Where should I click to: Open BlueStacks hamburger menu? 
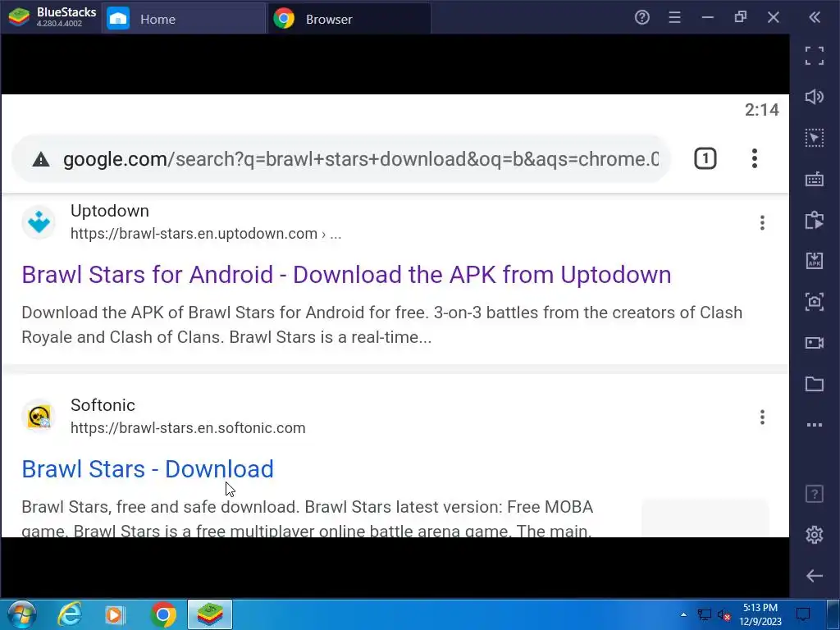coord(674,18)
